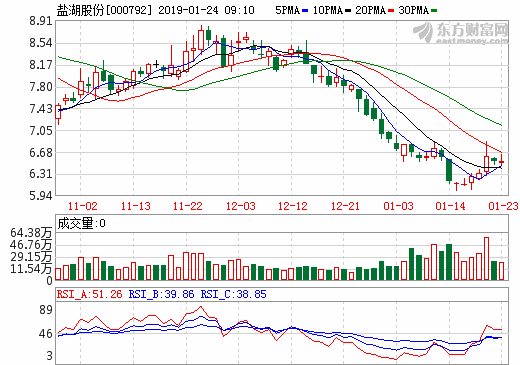Image resolution: width=520 pixels, height=365 pixels.
Task: Click the tallest volume bar near 01-23
Action: pos(486,258)
